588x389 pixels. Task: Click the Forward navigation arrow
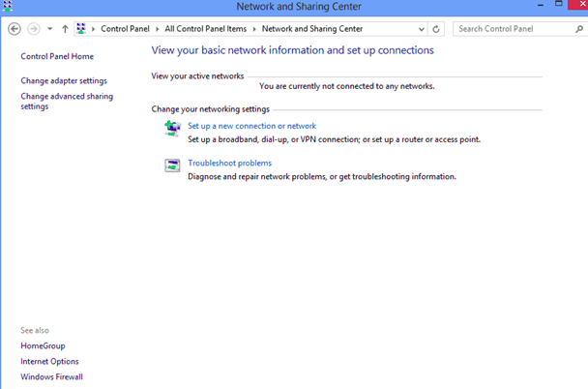(x=34, y=29)
